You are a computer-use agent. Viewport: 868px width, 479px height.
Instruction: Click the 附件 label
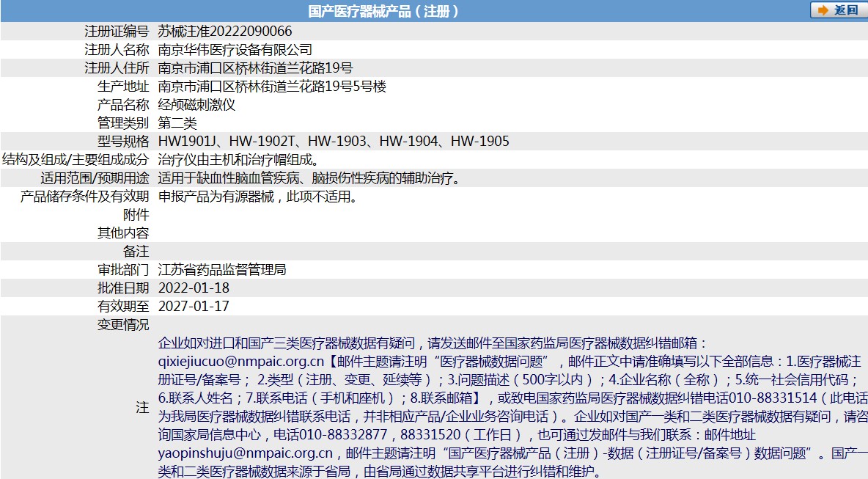pyautogui.click(x=136, y=215)
